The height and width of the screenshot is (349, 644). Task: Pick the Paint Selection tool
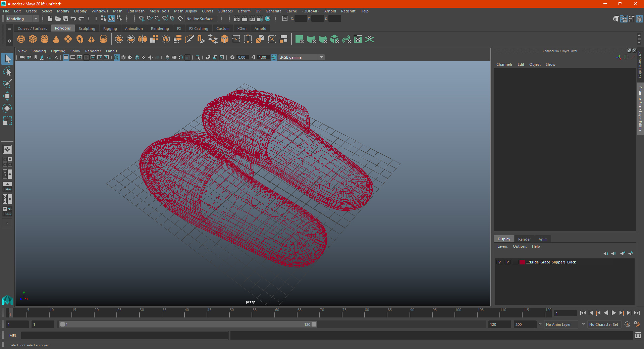(x=7, y=84)
